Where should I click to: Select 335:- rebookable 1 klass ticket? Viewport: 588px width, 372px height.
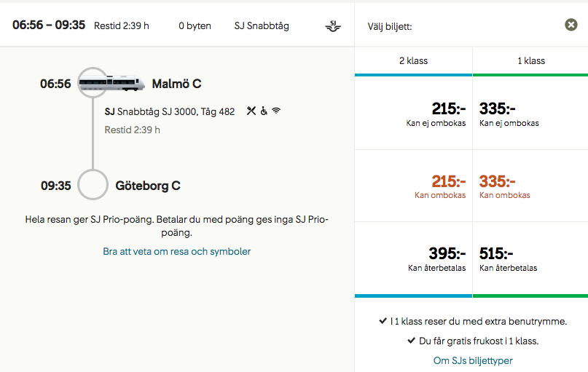[x=530, y=186]
